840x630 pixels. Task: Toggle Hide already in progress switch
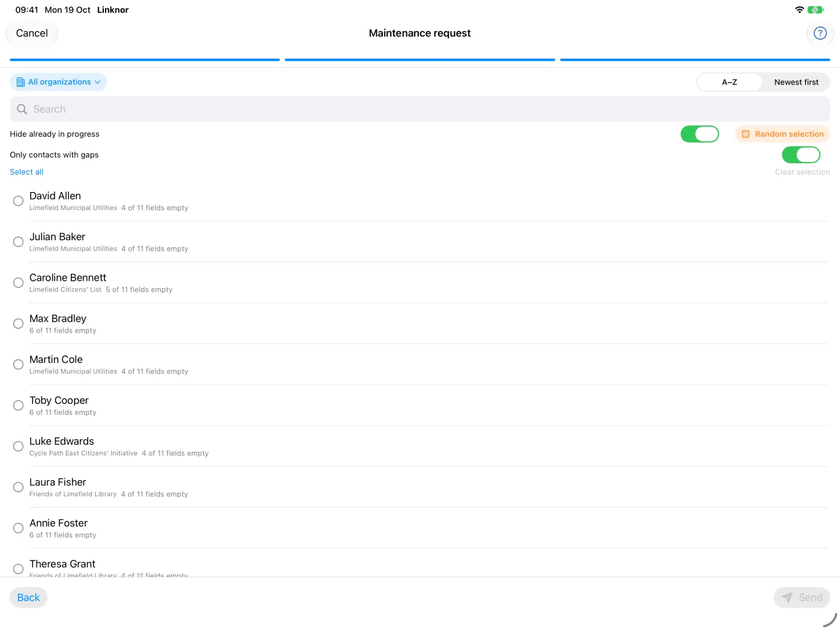click(x=700, y=134)
